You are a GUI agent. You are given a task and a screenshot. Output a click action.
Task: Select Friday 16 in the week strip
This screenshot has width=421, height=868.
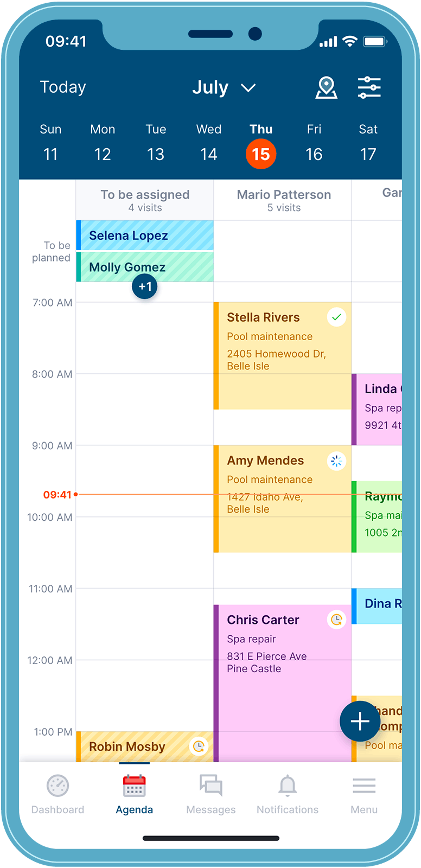click(x=314, y=144)
